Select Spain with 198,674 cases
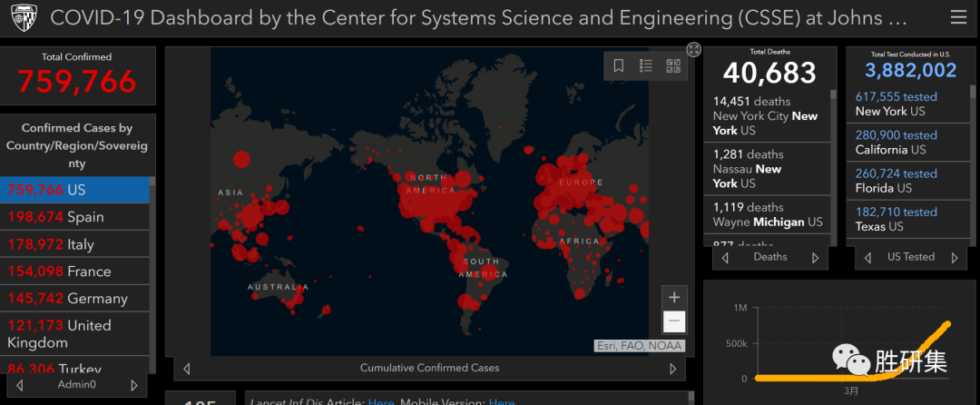The image size is (980, 405). [x=75, y=217]
